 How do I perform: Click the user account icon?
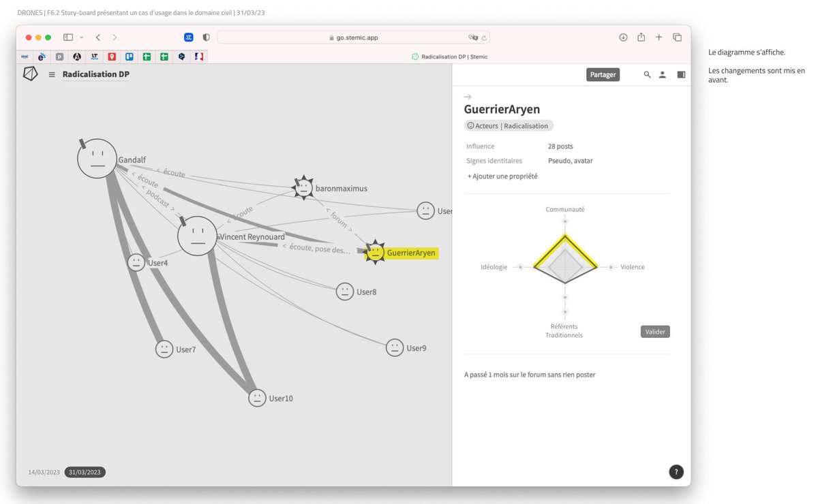(662, 74)
